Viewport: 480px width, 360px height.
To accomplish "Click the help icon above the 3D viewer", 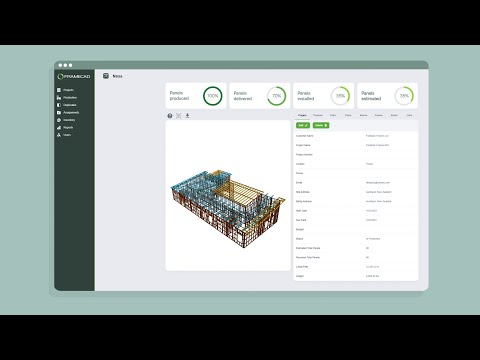I will pyautogui.click(x=170, y=116).
